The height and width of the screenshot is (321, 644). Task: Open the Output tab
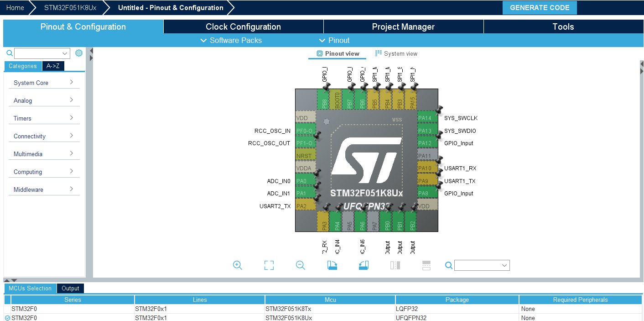[x=70, y=288]
